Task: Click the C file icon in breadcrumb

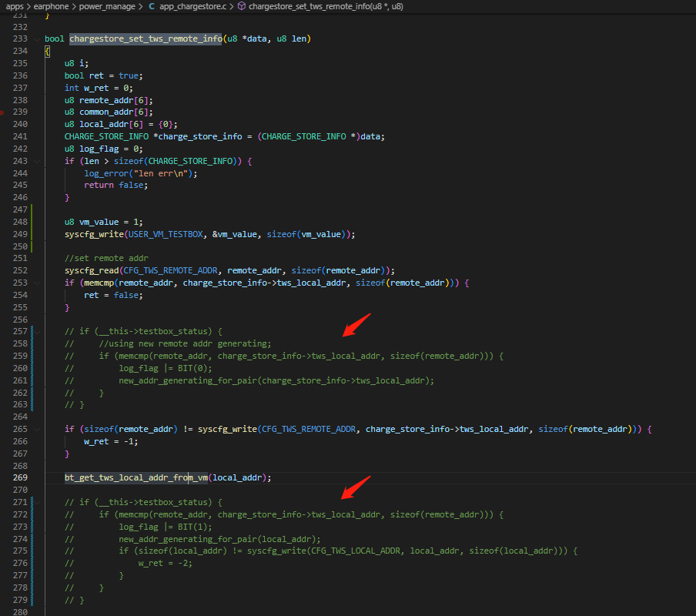Action: tap(152, 6)
